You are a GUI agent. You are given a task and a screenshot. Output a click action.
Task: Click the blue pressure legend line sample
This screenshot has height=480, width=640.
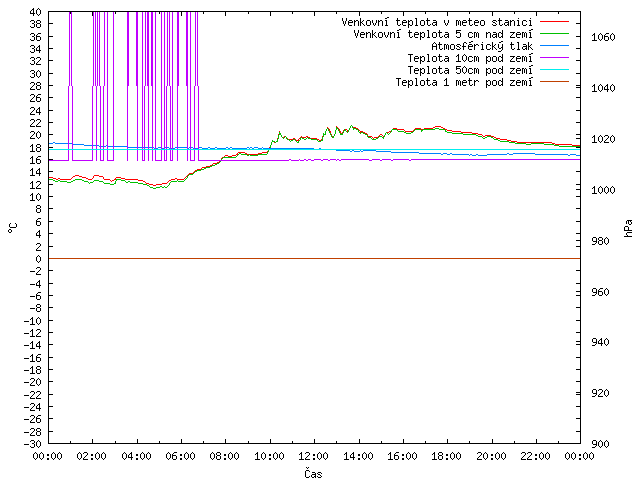point(554,46)
